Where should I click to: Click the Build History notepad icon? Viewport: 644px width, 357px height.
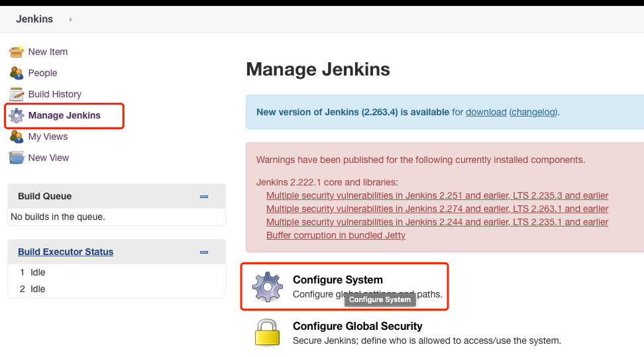click(17, 94)
